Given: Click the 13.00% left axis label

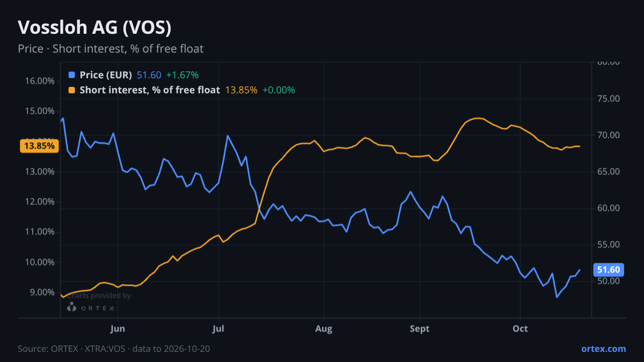Looking at the screenshot, I should (x=40, y=172).
